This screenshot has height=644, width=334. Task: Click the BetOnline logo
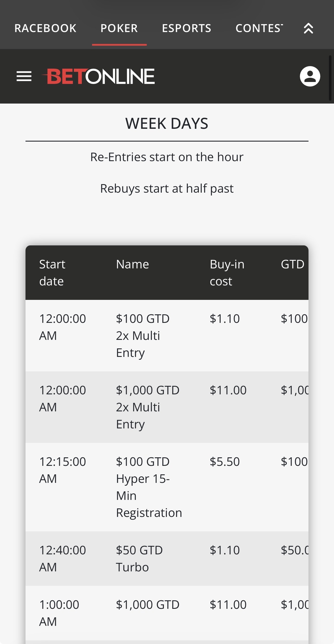(98, 76)
